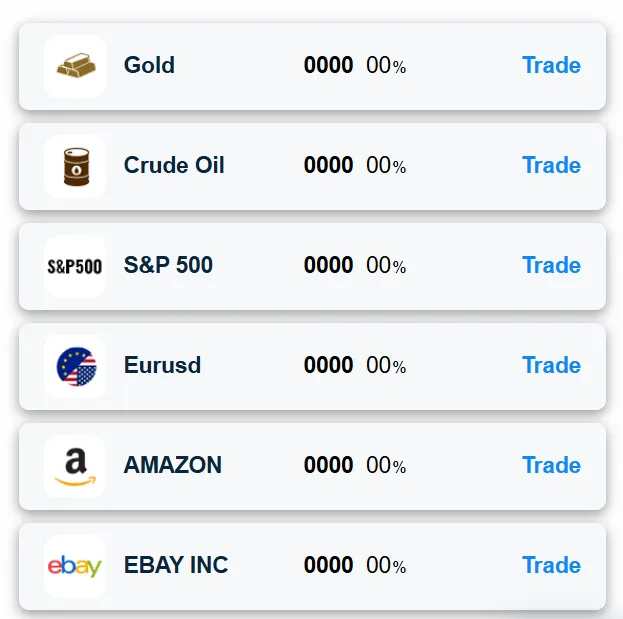Select the AMAZON asset name
623x619 pixels.
(173, 466)
